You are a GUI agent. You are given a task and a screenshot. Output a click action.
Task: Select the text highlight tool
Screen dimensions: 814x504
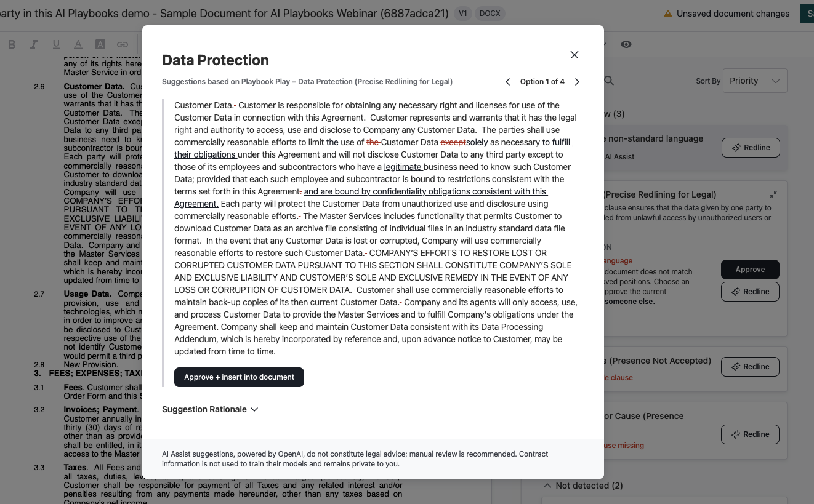click(100, 44)
